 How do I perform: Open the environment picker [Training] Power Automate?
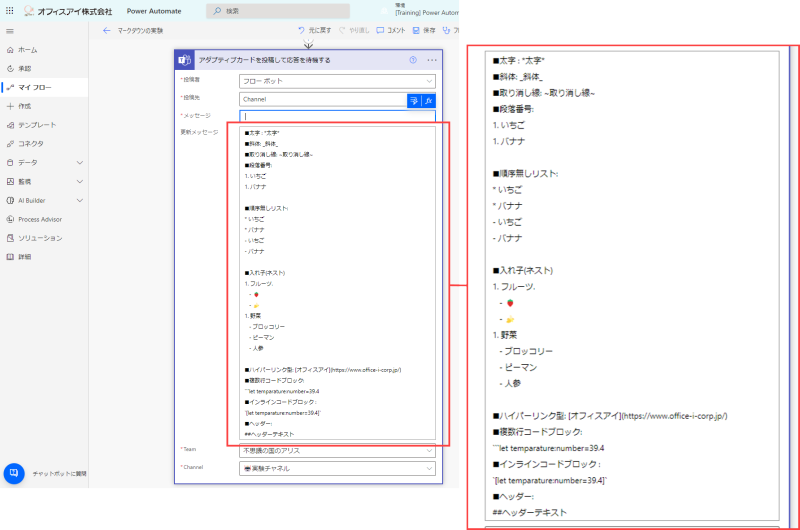pyautogui.click(x=427, y=9)
